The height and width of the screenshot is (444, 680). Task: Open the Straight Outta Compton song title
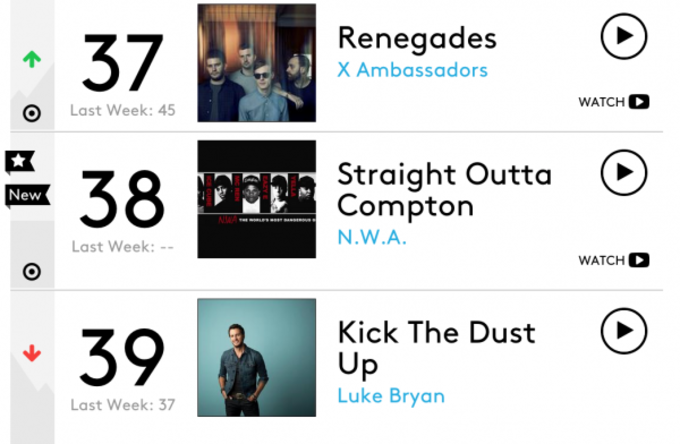tap(445, 190)
